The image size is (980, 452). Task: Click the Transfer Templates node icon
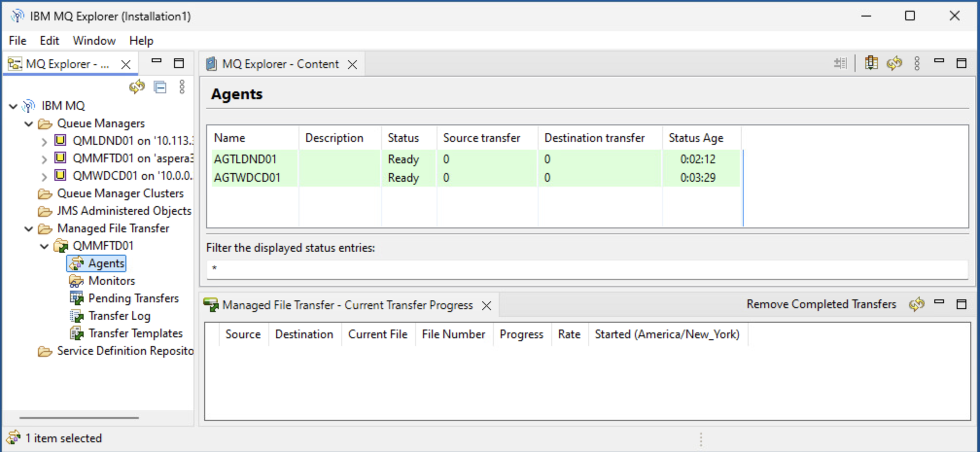[x=76, y=333]
